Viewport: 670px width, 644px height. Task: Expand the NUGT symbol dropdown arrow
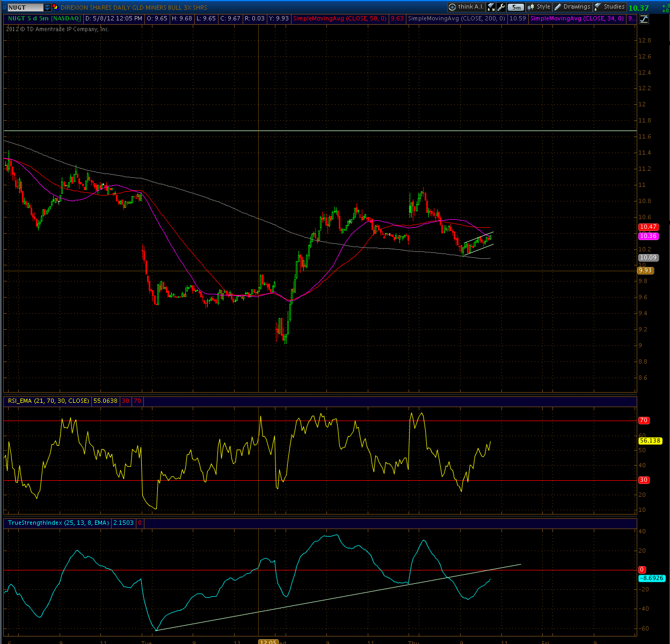tap(47, 8)
